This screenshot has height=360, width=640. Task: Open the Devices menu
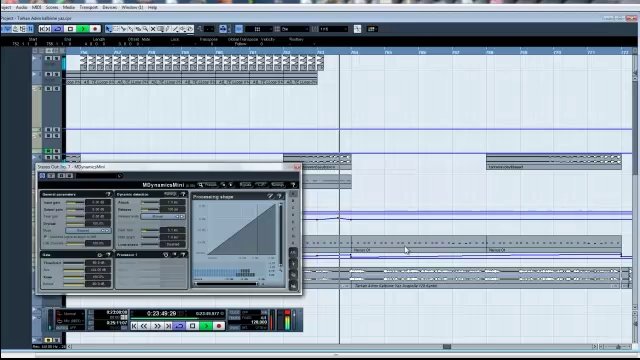click(x=109, y=7)
